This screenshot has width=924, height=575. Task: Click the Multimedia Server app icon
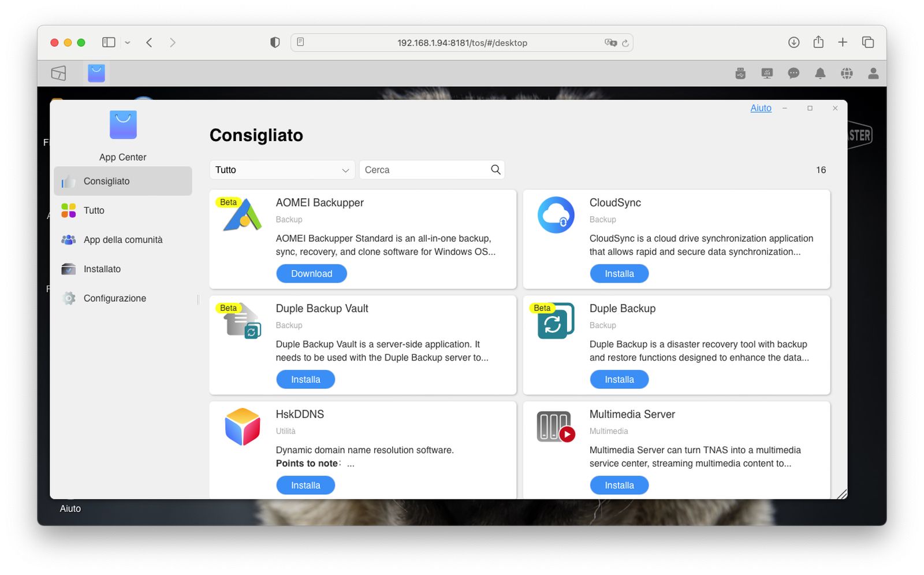click(556, 426)
